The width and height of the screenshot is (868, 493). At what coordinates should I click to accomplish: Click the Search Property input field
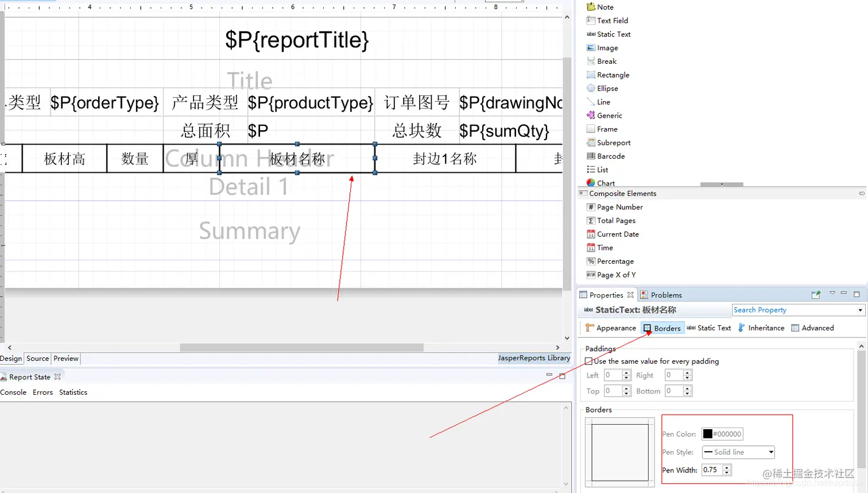(x=795, y=310)
